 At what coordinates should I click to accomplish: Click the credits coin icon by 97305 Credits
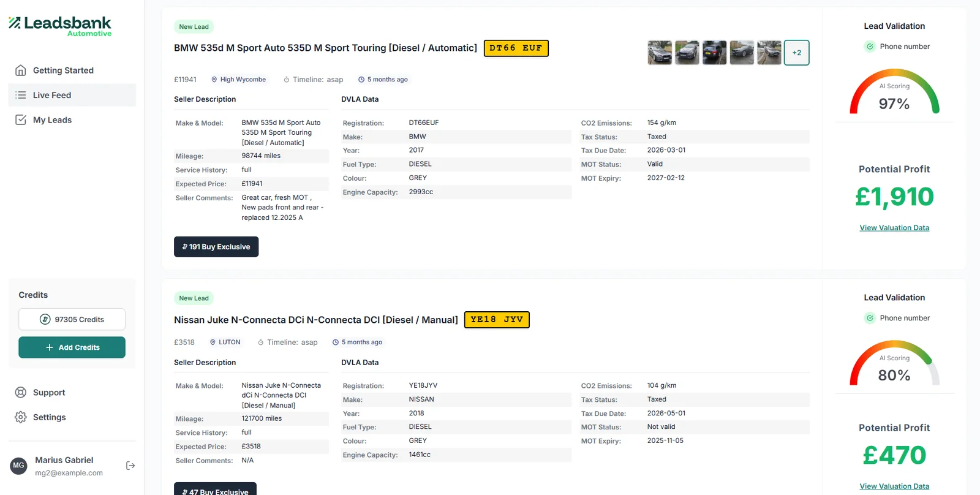tap(45, 319)
